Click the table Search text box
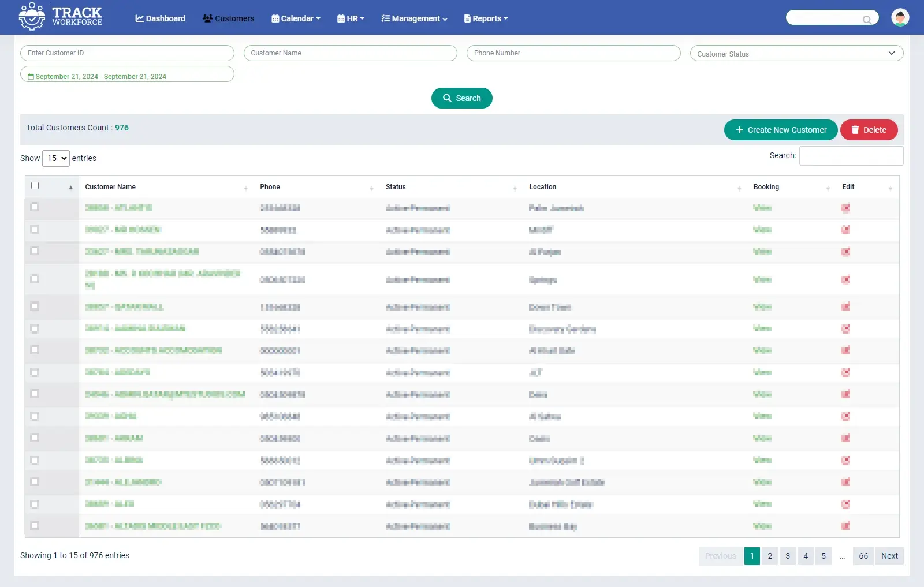Viewport: 924px width, 587px height. tap(851, 156)
